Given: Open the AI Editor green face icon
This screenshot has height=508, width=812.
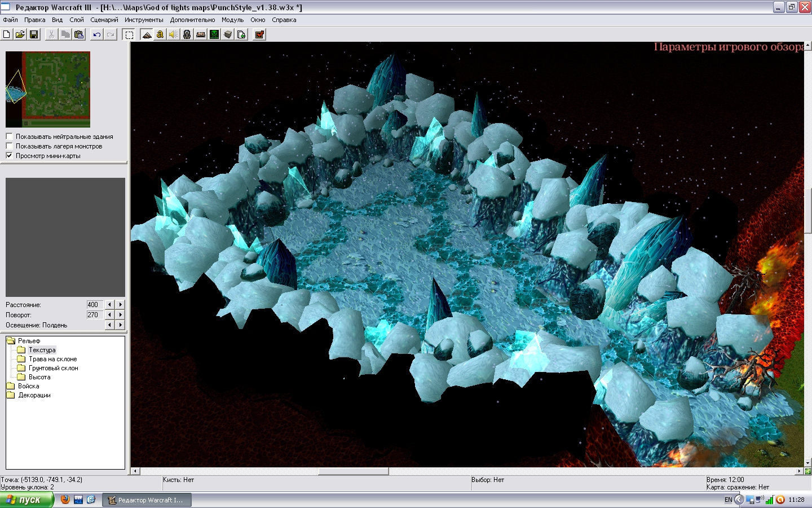Looking at the screenshot, I should (214, 34).
